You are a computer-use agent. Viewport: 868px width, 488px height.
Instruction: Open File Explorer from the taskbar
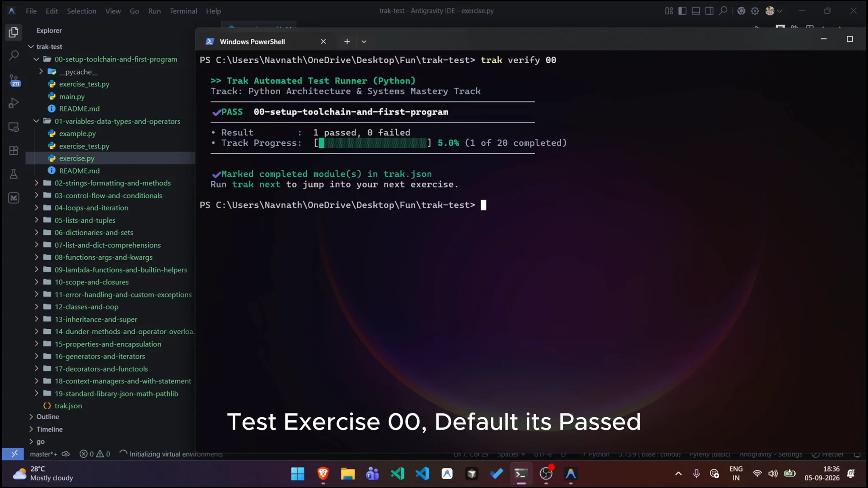[348, 474]
